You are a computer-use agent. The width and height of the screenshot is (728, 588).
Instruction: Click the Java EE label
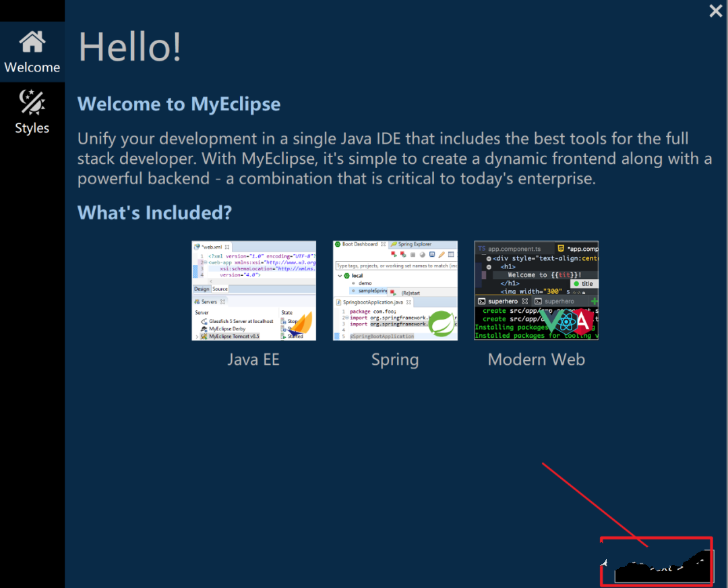coord(253,359)
